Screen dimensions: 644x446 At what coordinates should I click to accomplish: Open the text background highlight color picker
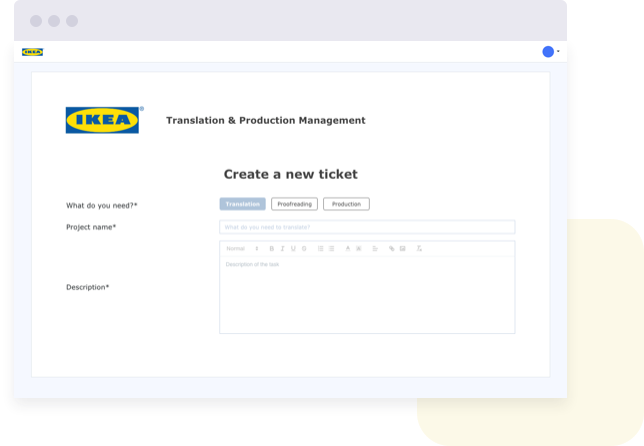tap(359, 248)
